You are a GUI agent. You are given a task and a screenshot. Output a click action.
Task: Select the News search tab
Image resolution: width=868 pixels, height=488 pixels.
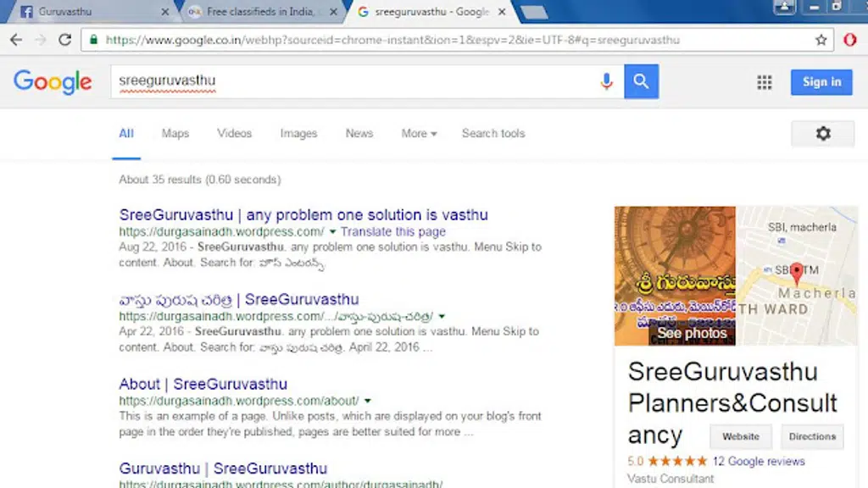click(359, 133)
